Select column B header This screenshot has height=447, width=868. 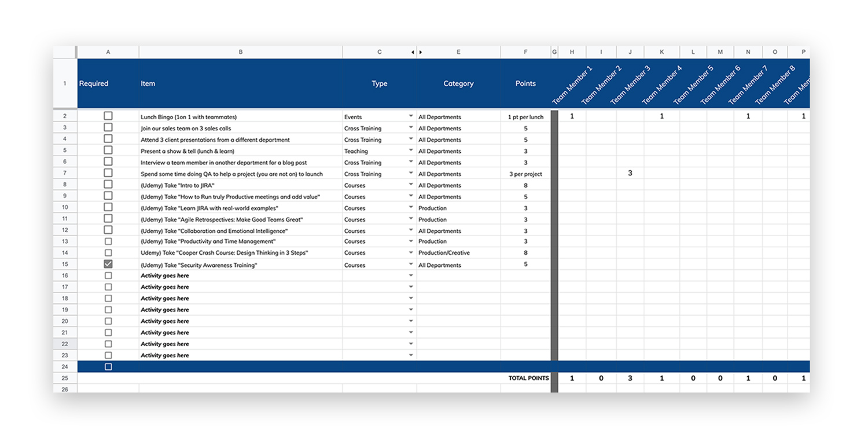[x=241, y=52]
